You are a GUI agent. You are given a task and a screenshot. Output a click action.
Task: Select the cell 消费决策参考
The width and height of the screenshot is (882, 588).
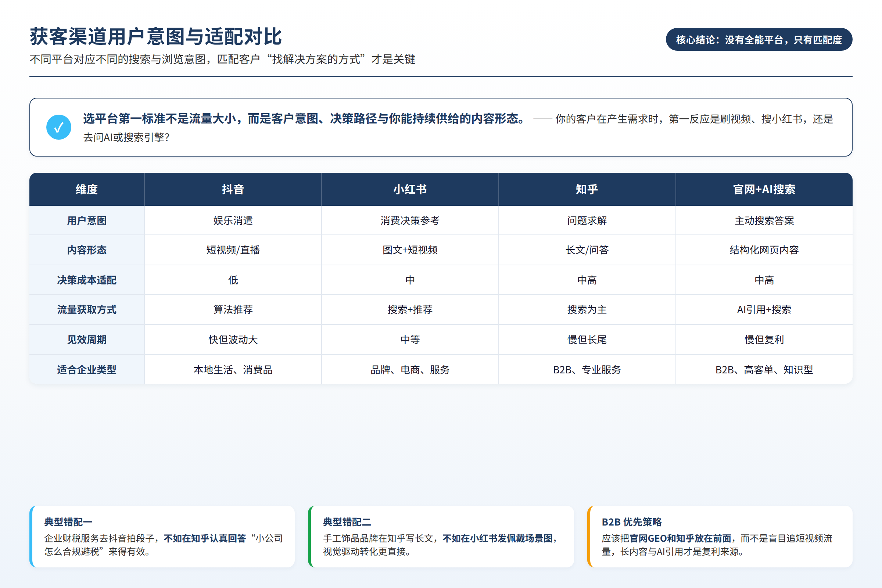[410, 220]
